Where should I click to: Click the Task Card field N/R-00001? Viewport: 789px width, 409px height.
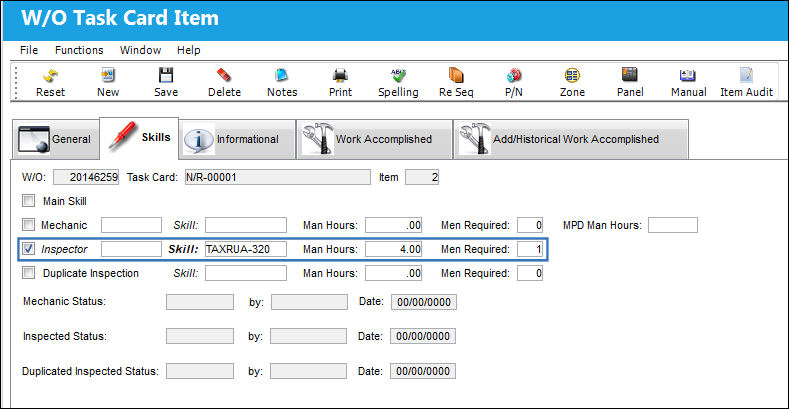pyautogui.click(x=278, y=177)
